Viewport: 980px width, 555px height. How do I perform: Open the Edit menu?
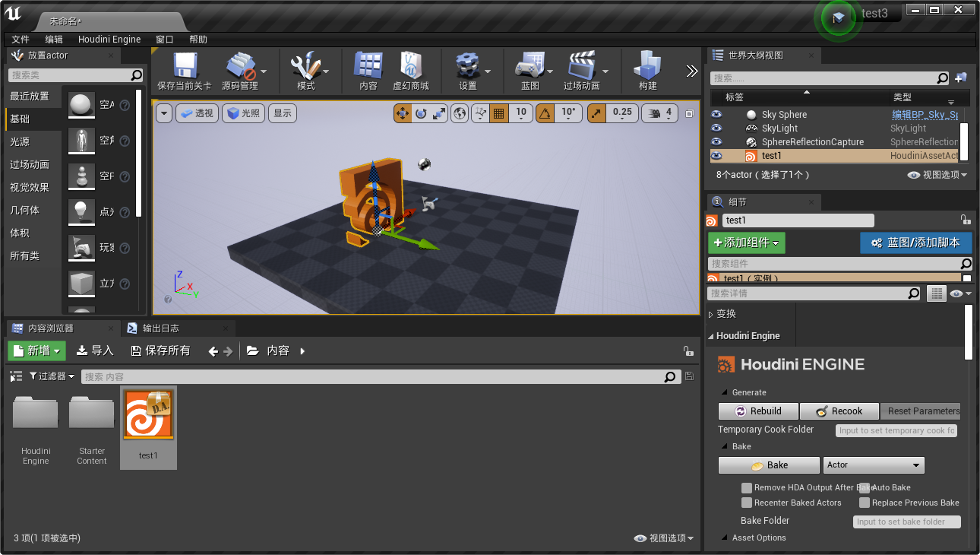[54, 40]
